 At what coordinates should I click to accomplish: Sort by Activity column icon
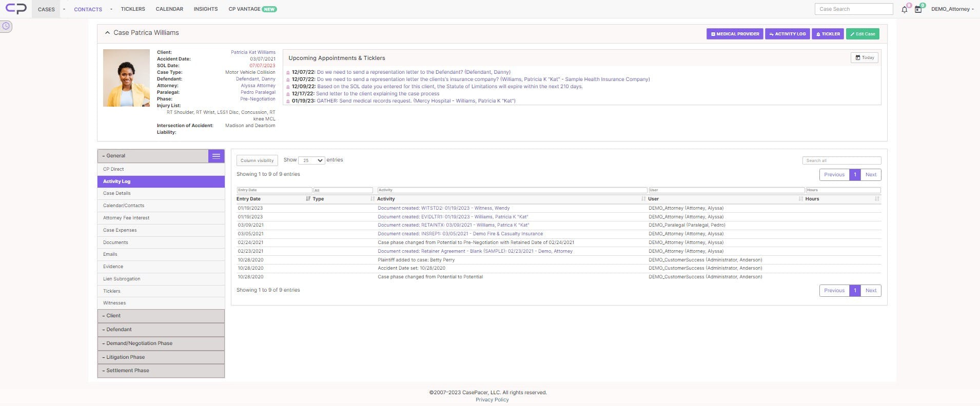tap(643, 198)
